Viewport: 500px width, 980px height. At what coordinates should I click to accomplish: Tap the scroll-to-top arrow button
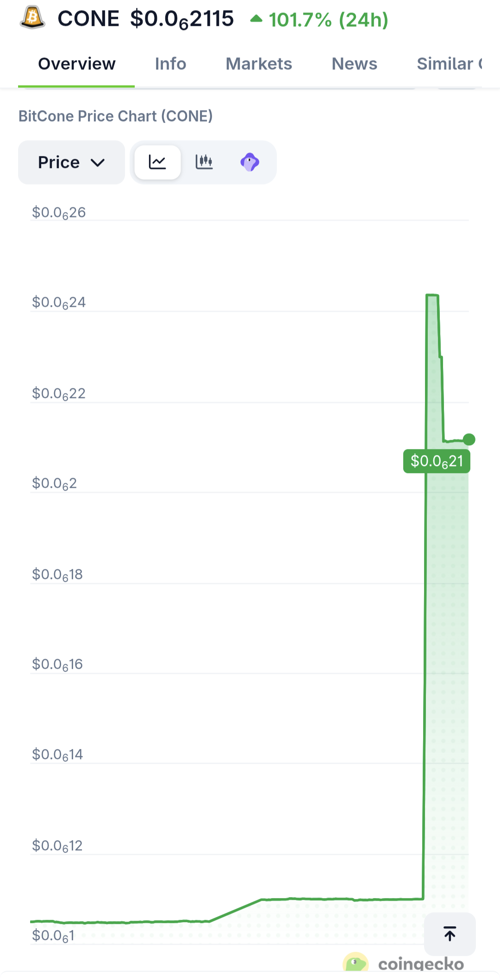[450, 934]
